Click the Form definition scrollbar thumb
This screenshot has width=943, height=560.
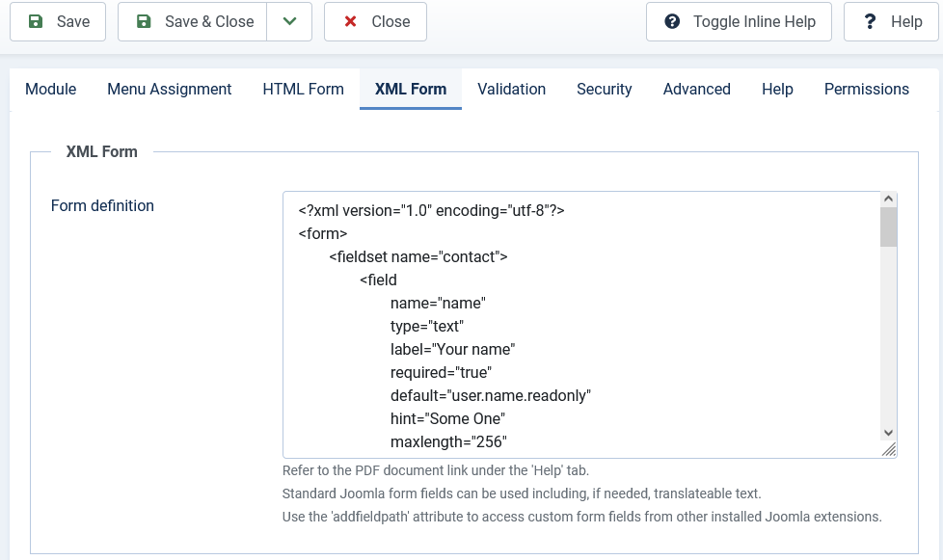(x=888, y=227)
